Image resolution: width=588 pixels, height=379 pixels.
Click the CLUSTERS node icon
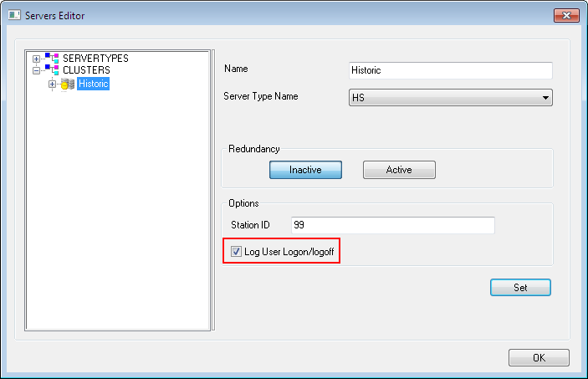52,71
